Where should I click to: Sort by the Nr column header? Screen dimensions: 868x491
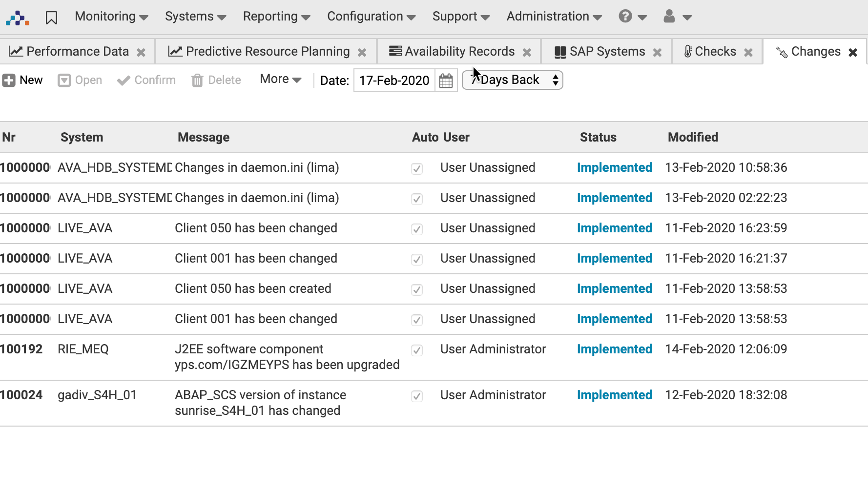point(9,137)
